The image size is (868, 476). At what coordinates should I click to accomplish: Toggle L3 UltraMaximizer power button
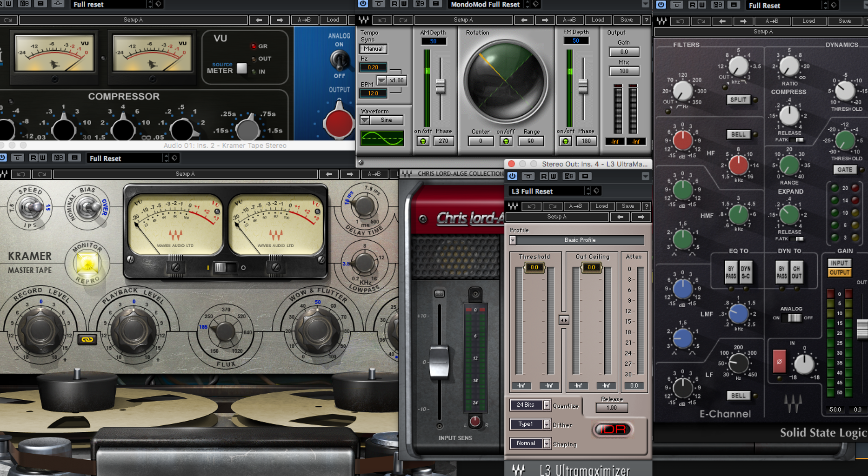click(512, 176)
